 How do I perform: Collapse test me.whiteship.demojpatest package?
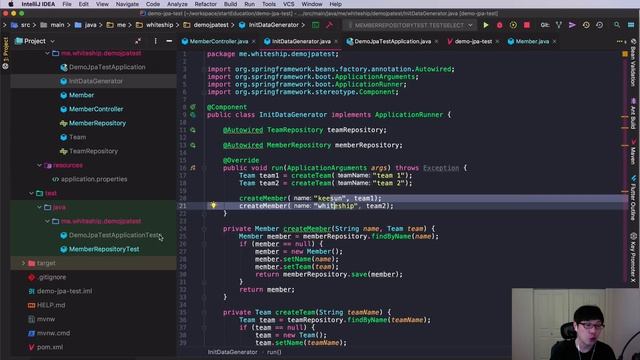tap(47, 221)
